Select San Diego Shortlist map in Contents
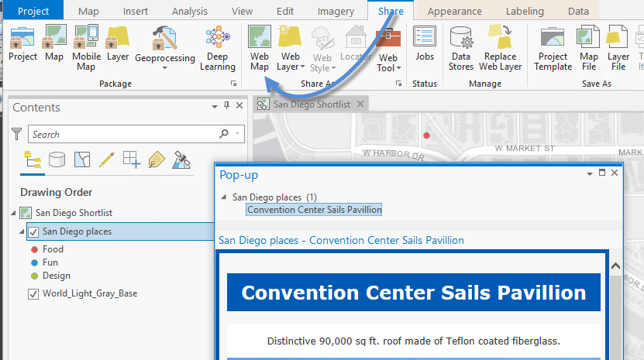 74,213
